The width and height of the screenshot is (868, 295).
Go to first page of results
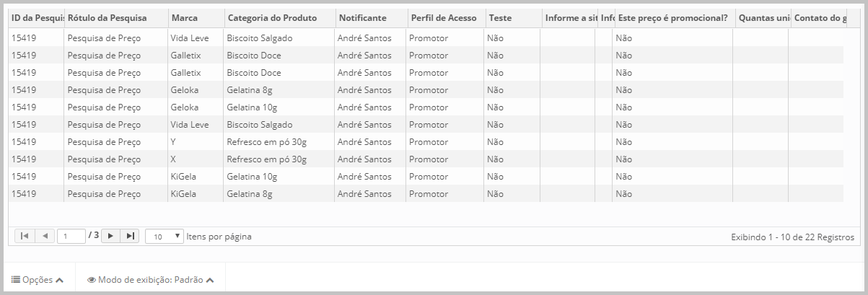click(x=24, y=236)
